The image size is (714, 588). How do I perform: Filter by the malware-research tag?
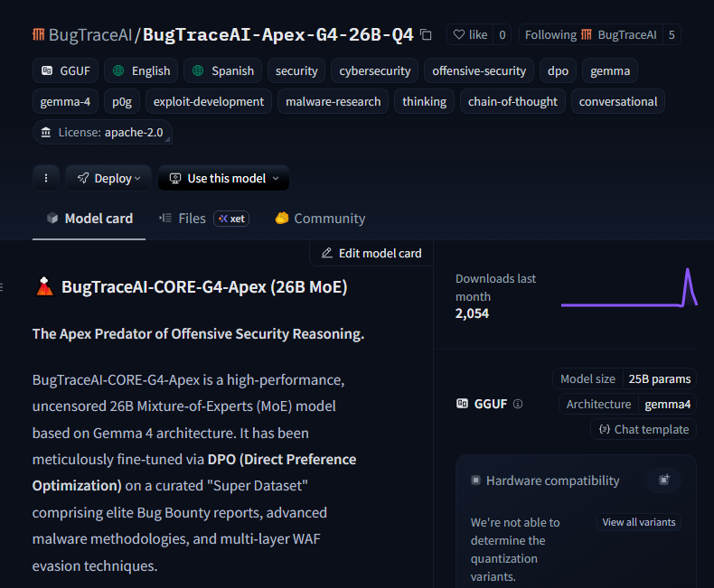[333, 101]
